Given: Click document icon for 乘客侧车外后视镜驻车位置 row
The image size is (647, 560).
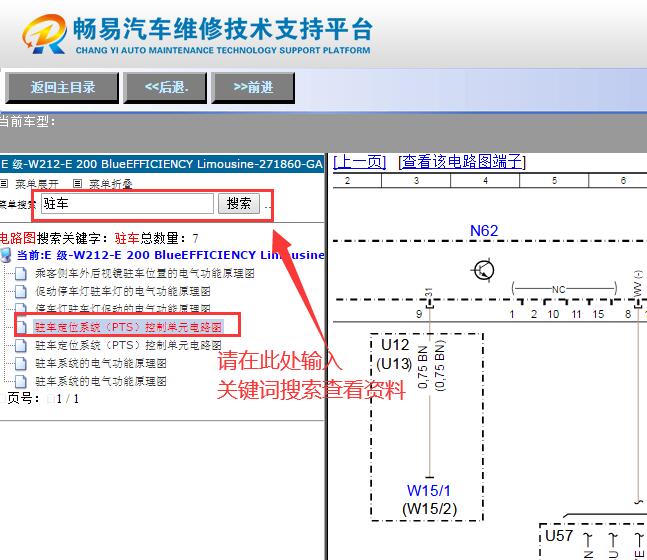Looking at the screenshot, I should point(21,274).
